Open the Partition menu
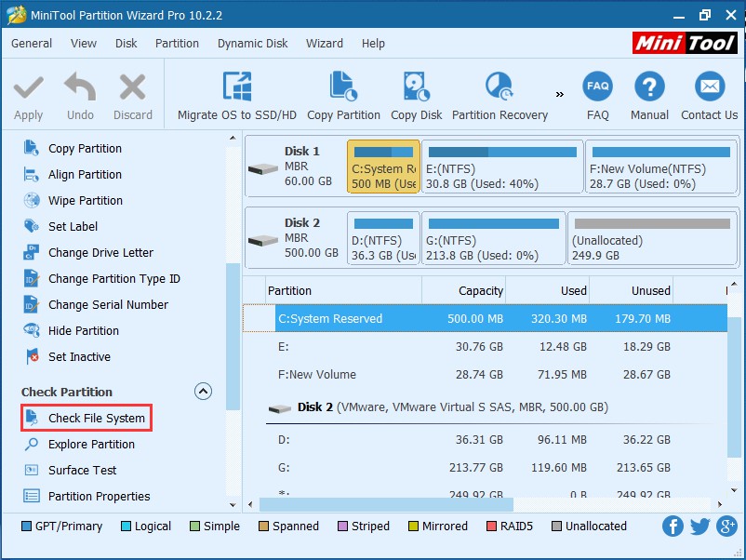746x560 pixels. [x=177, y=44]
